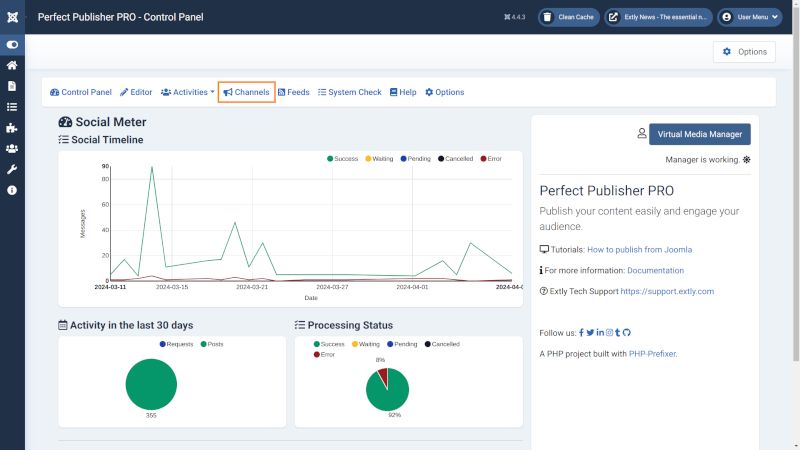Open System sidebar wrench icon

(12, 169)
